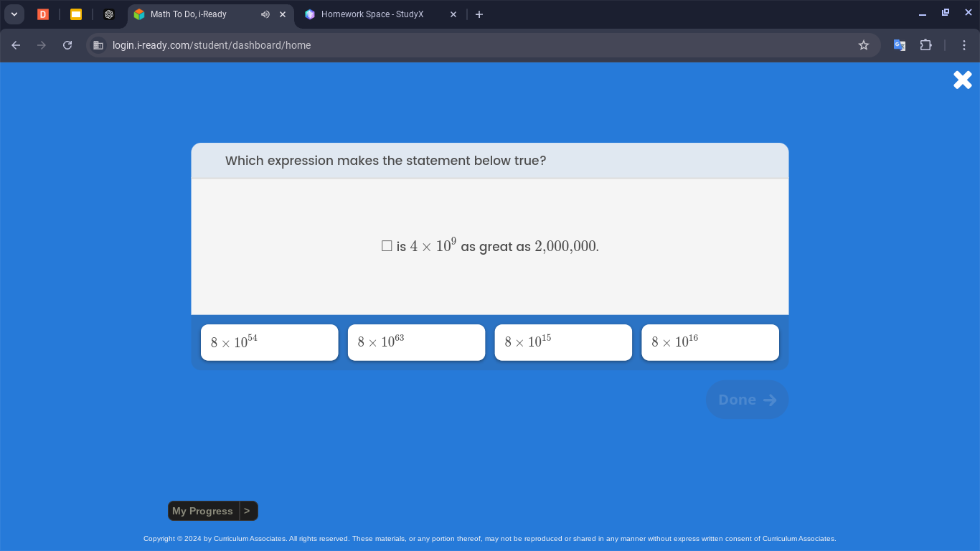Switch to Math To Do, i-Ready tab
The width and height of the screenshot is (980, 551).
tap(189, 14)
